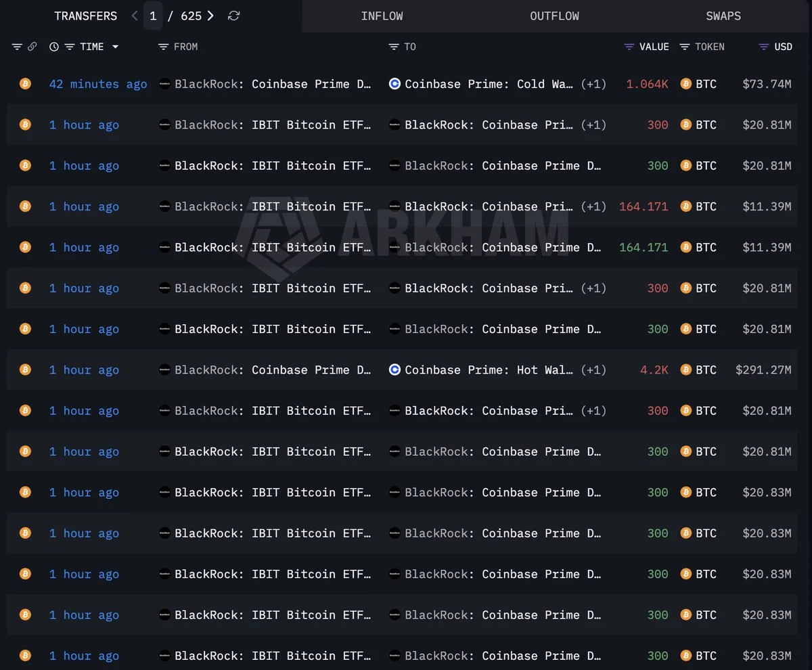Screen dimensions: 812x670
Task: Click the link icon in column header
Action: [32, 47]
